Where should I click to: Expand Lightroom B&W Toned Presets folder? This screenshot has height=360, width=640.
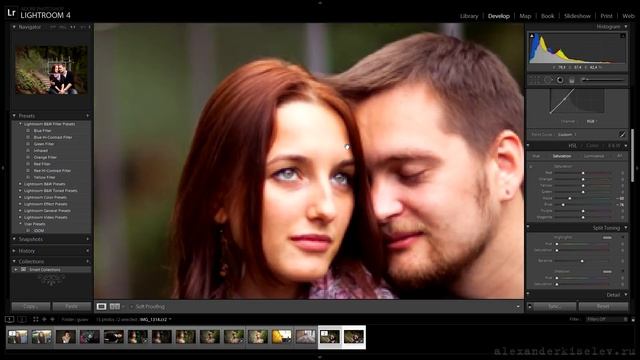pyautogui.click(x=20, y=191)
